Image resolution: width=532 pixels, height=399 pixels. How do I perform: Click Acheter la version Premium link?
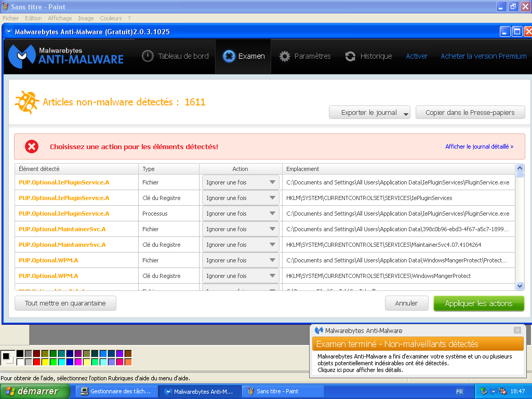point(484,56)
